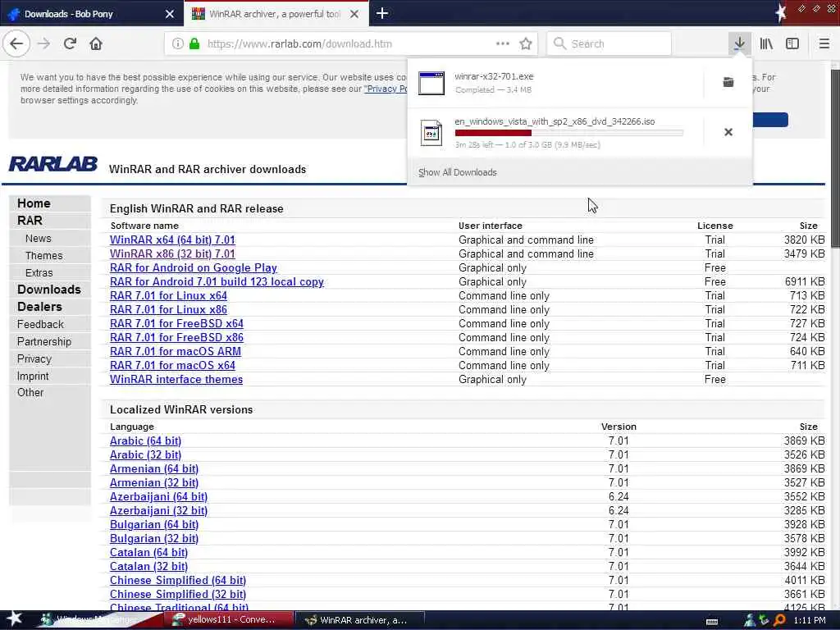This screenshot has height=630, width=840.
Task: Download RAR for Android 7.01 local copy
Action: click(217, 281)
